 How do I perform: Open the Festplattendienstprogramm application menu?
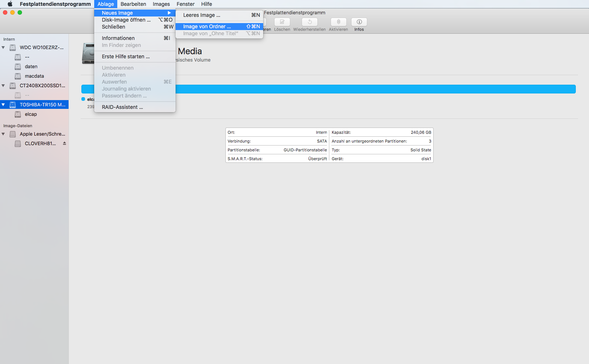click(55, 4)
